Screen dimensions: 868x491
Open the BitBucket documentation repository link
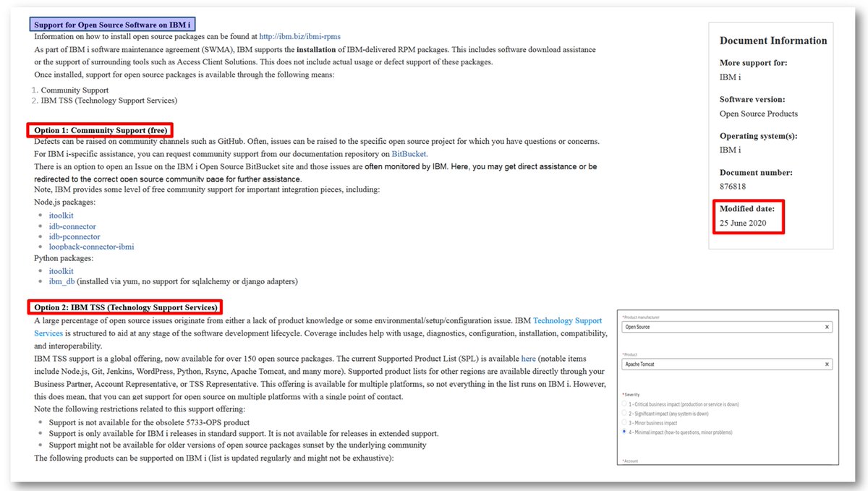[409, 154]
